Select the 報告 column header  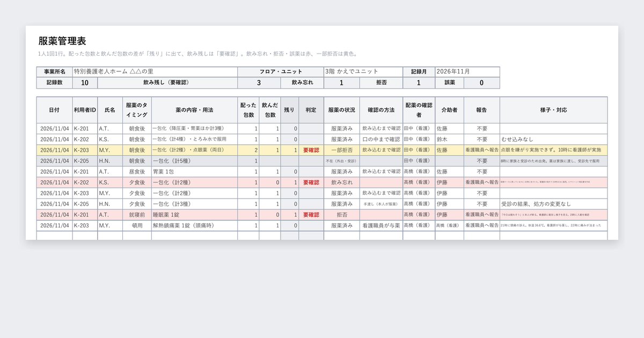point(482,110)
